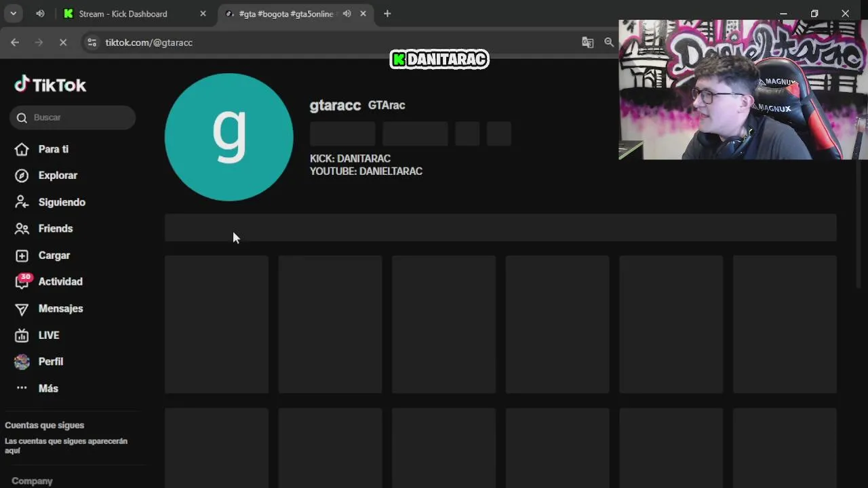Click the browser media audio speaker icon
Image resolution: width=868 pixels, height=488 pixels.
pyautogui.click(x=40, y=14)
